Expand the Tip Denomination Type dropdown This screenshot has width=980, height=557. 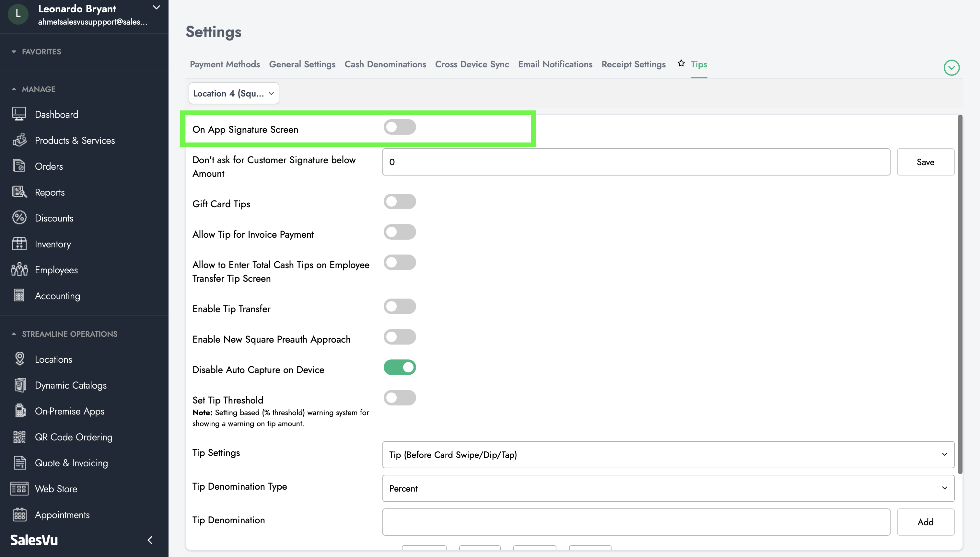click(668, 488)
